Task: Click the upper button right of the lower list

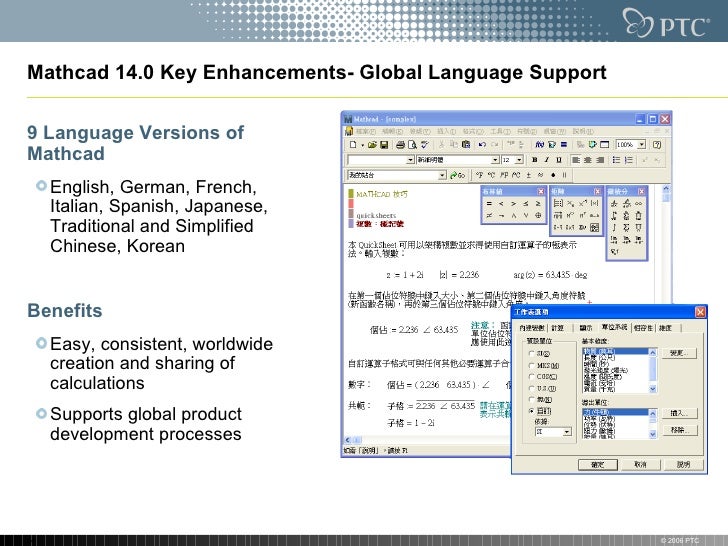Action: click(679, 413)
